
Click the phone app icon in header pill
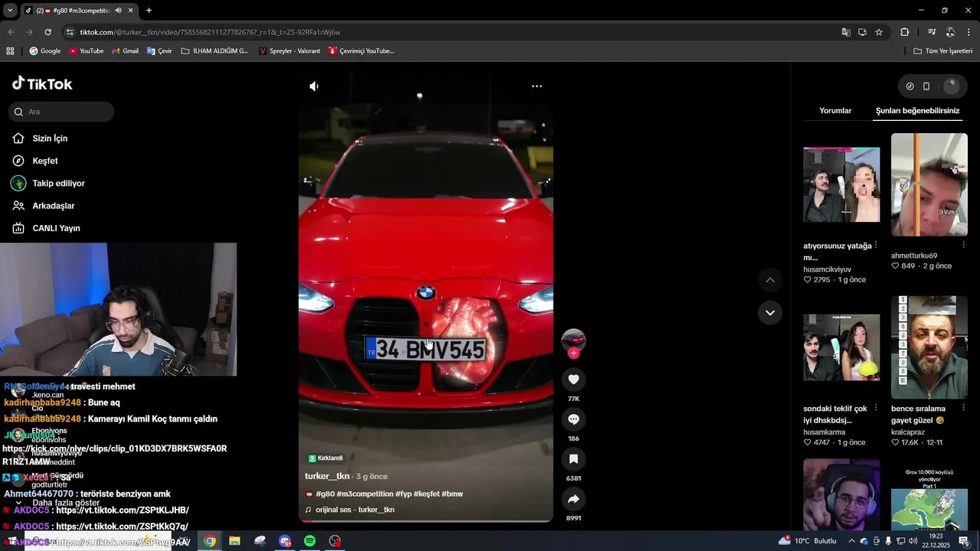point(926,86)
